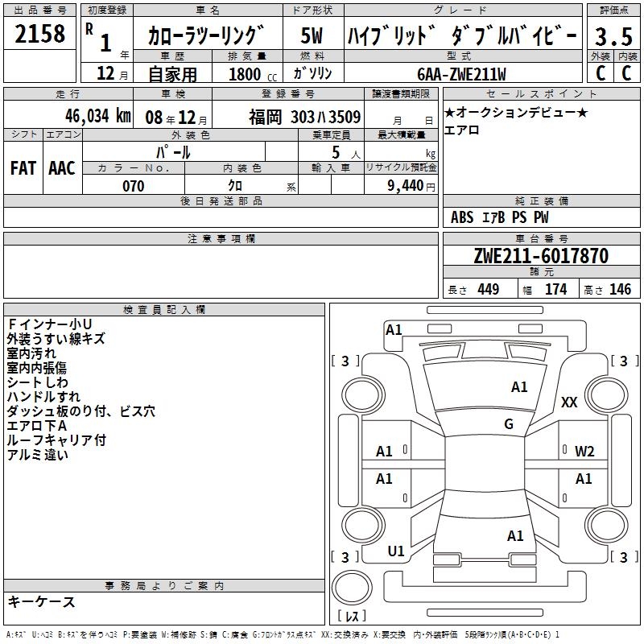The image size is (644, 644).
Task: Click the recycle deposit 9,440 yen field
Action: tap(401, 185)
